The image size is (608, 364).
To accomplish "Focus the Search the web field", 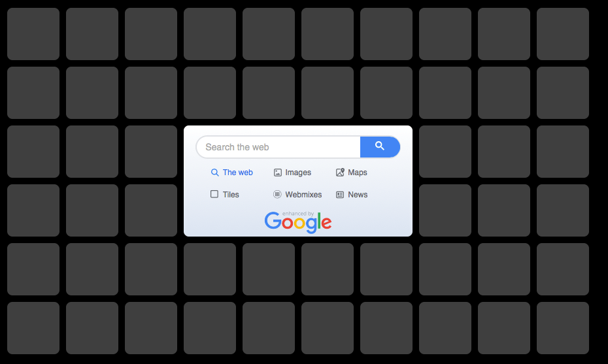I will (x=279, y=147).
